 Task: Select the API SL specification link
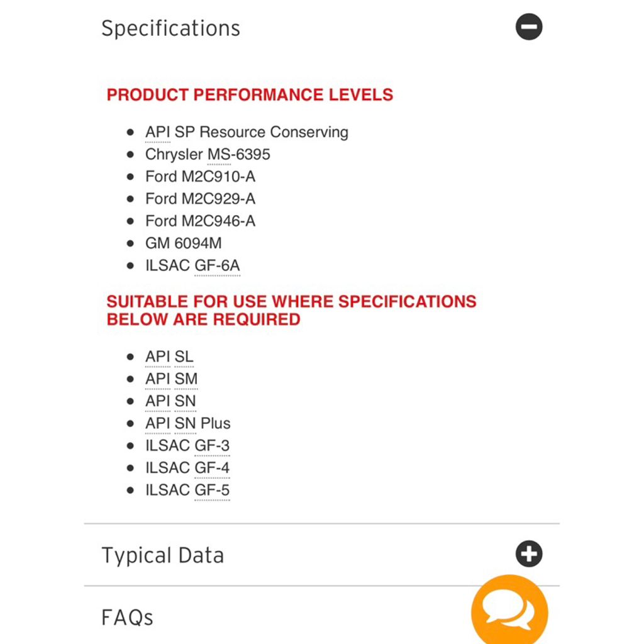169,357
